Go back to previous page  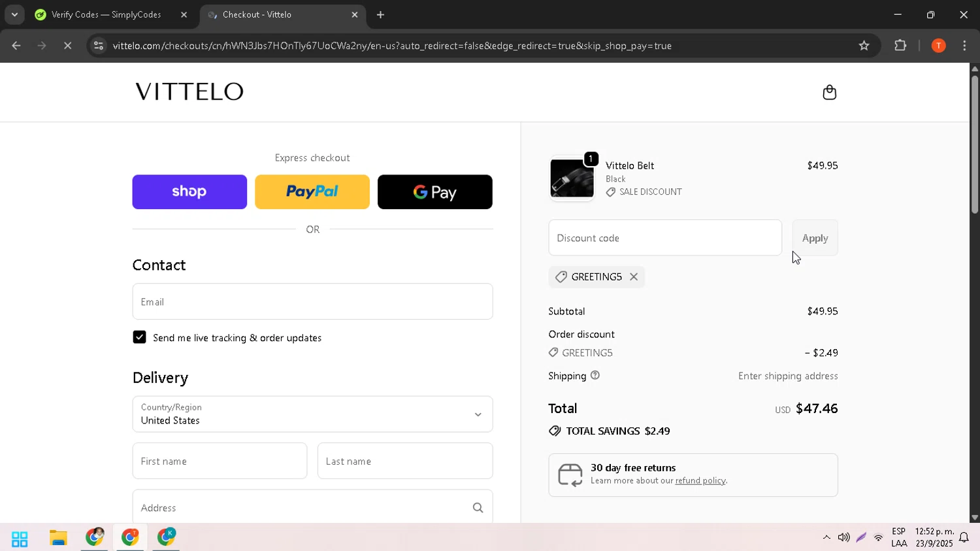16,46
